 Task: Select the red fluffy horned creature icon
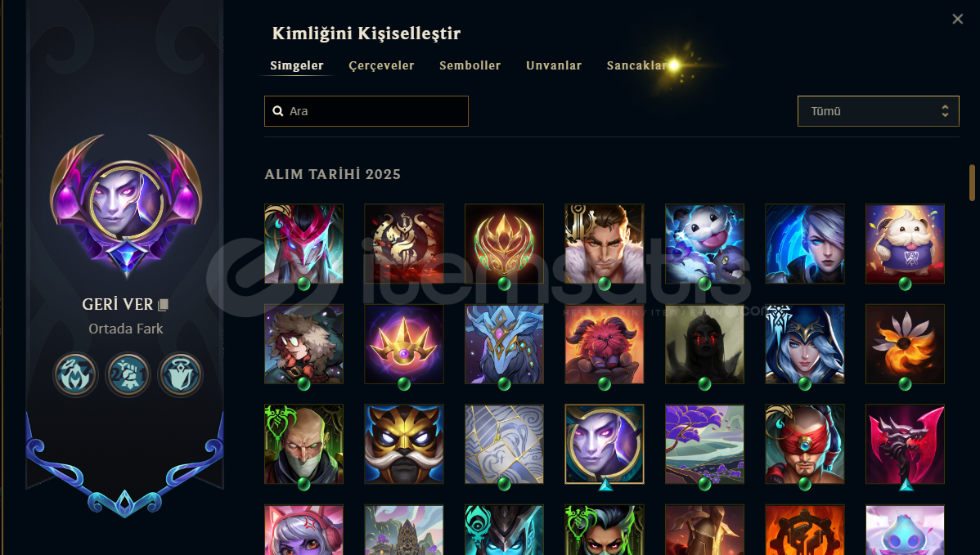coord(605,344)
